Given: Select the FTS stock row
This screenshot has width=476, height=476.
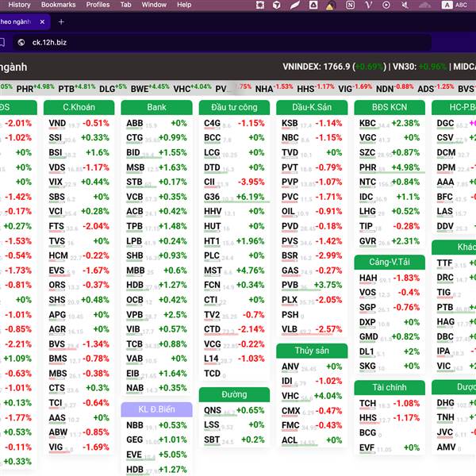Looking at the screenshot, I should (x=79, y=226).
